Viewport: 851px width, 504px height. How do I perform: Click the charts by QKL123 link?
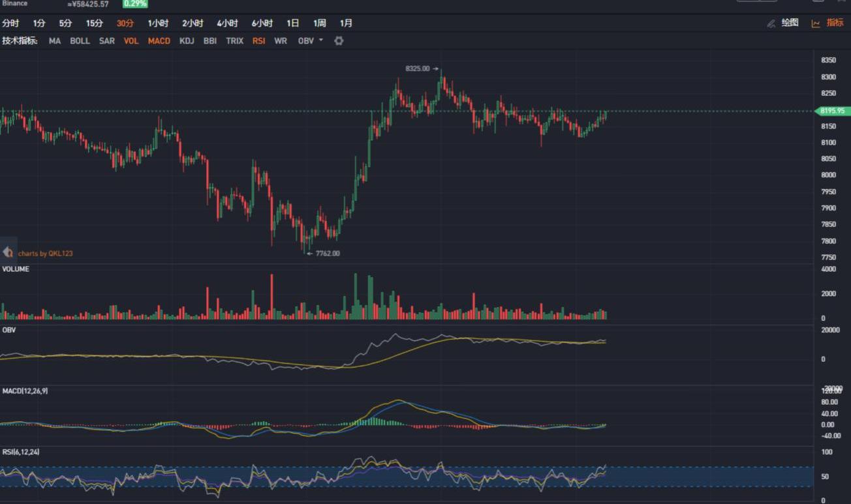pos(45,253)
